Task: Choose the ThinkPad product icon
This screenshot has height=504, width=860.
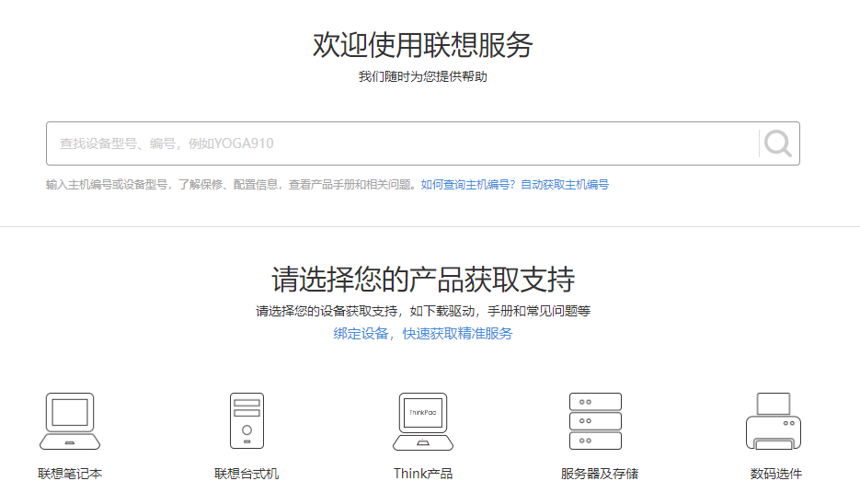Action: click(423, 421)
